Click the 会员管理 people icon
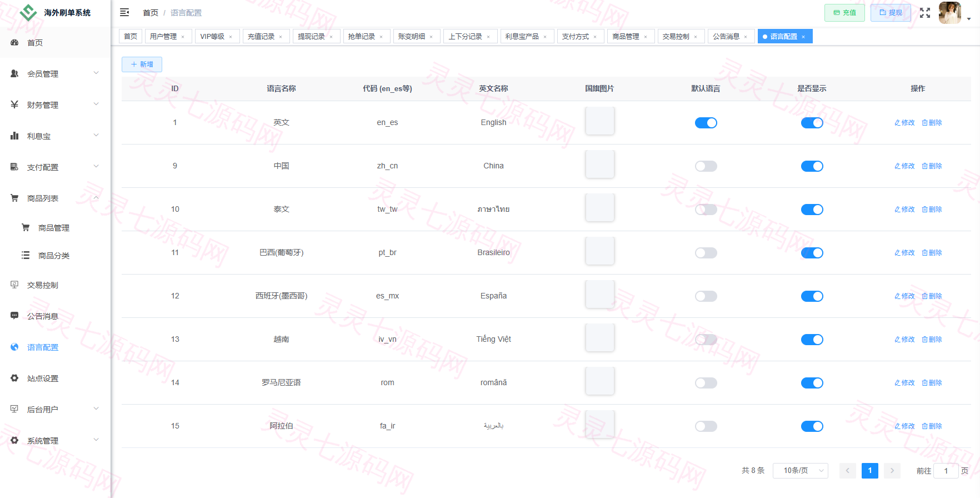 14,74
